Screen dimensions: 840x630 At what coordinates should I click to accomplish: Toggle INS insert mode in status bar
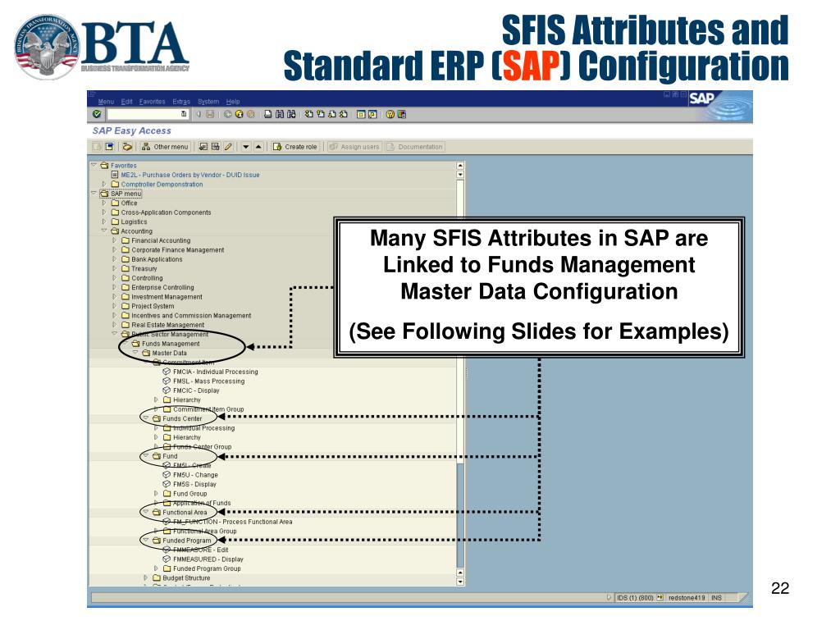tap(716, 597)
